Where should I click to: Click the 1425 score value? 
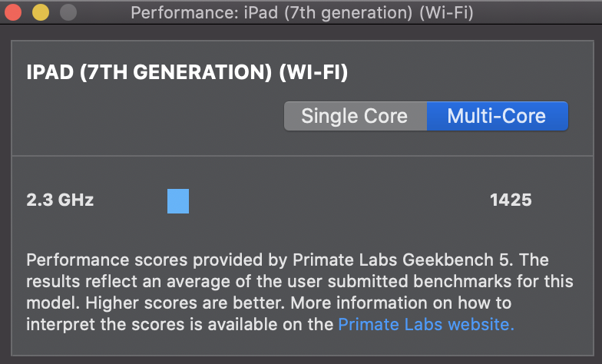click(x=511, y=200)
